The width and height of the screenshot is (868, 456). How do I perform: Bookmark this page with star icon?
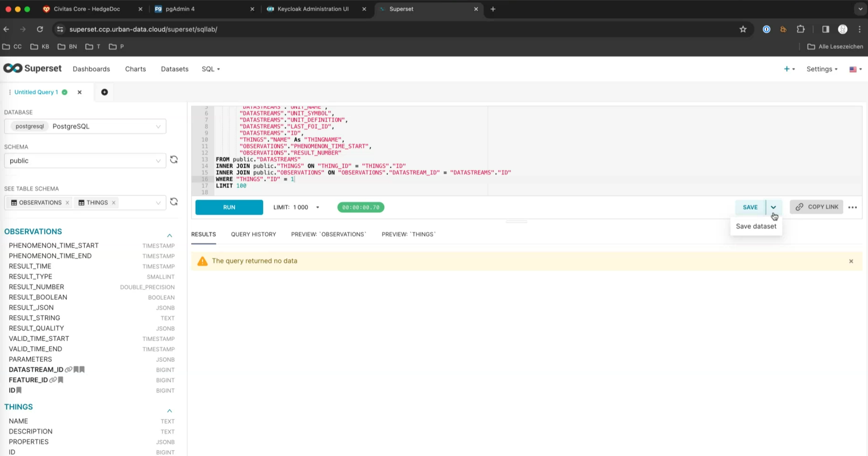743,29
